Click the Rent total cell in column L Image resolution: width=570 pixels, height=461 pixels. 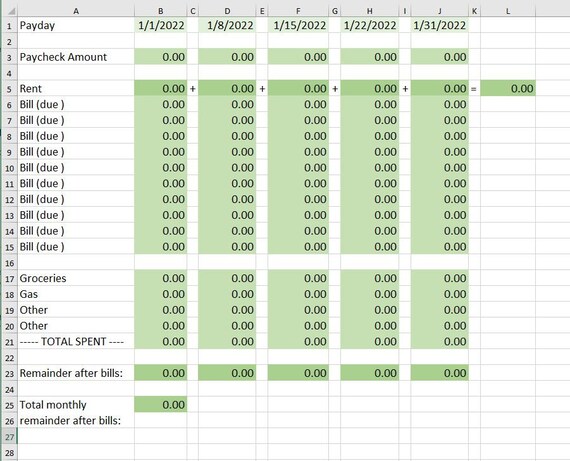click(508, 88)
